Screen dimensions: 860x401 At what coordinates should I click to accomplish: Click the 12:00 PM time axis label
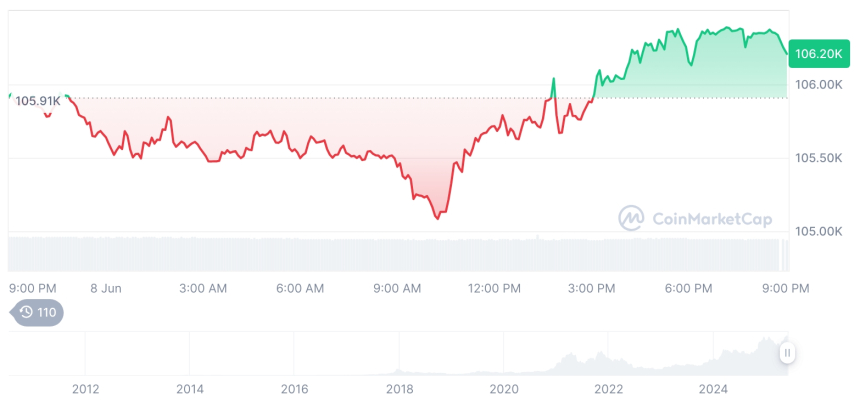(x=494, y=288)
